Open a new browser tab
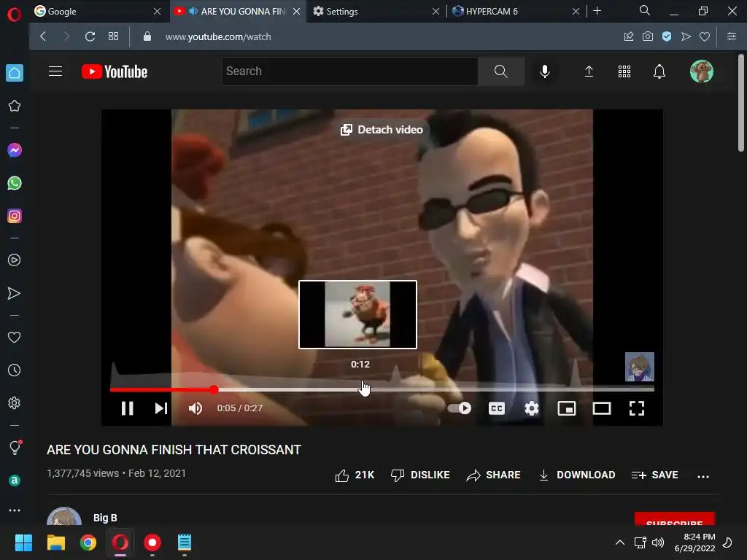Image resolution: width=747 pixels, height=560 pixels. (597, 11)
